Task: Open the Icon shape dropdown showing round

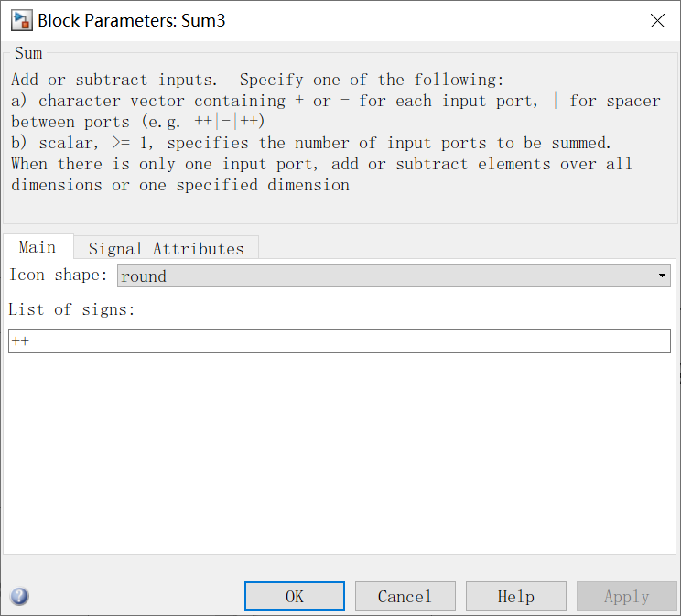Action: (394, 276)
